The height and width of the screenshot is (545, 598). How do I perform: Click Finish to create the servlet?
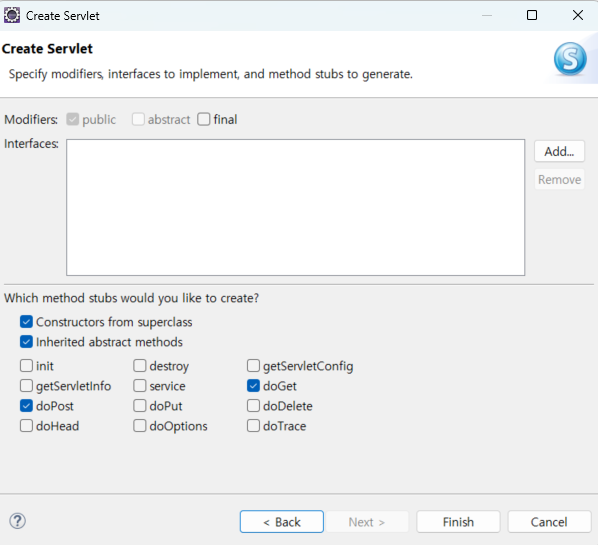click(x=458, y=522)
